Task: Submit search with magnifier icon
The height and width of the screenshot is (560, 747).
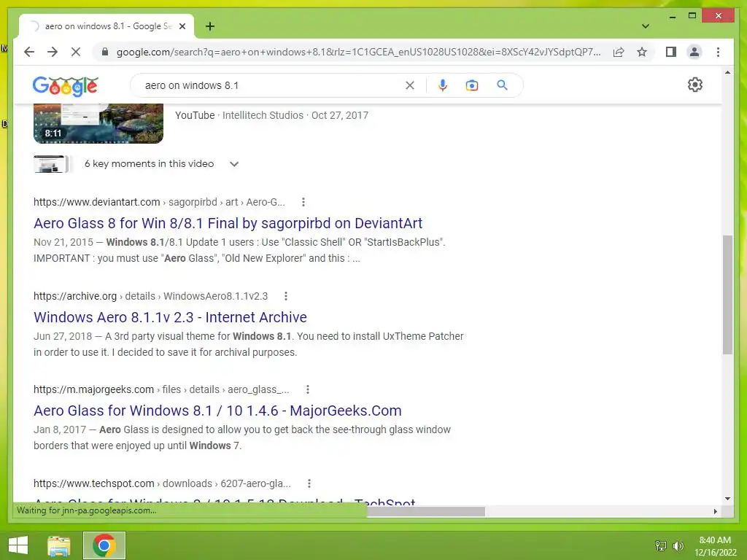Action: pyautogui.click(x=502, y=85)
